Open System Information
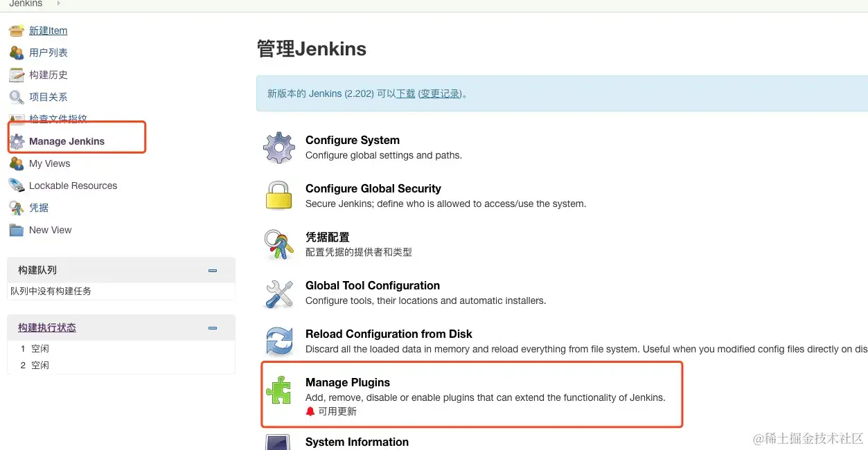868x450 pixels. click(357, 442)
